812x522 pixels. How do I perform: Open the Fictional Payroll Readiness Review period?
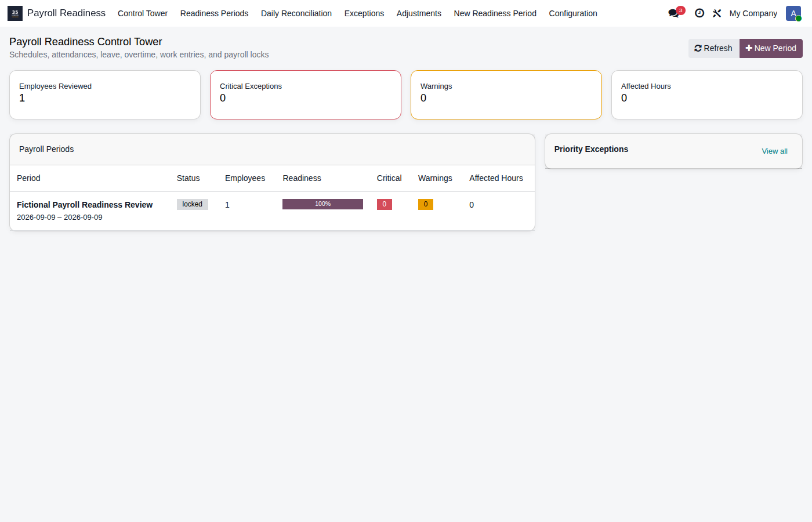[x=85, y=205]
